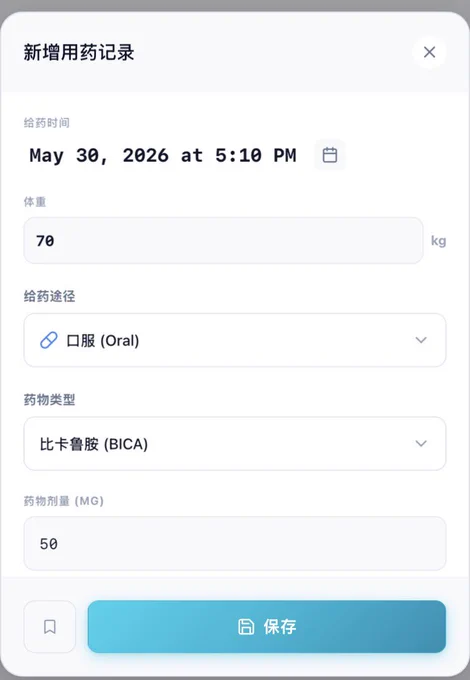The image size is (470, 680).
Task: Click the 给药时间 label
Action: tap(46, 123)
